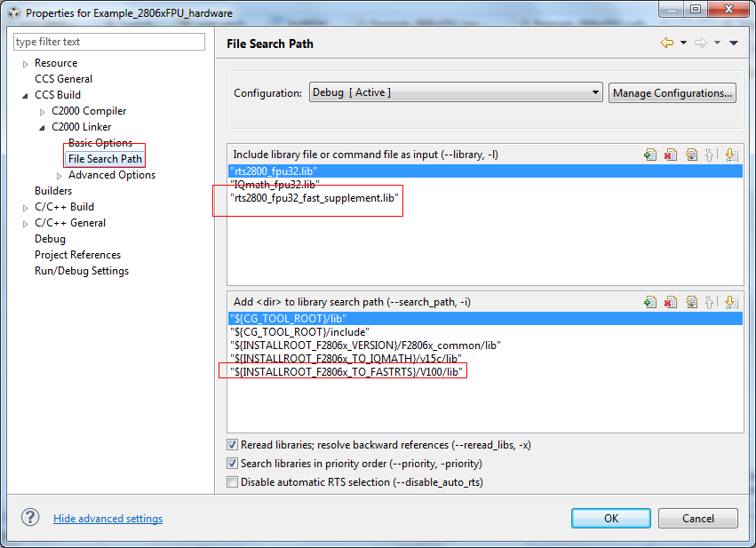Uncheck Reread libraries; resolve backward references
This screenshot has height=548, width=756.
click(x=233, y=445)
